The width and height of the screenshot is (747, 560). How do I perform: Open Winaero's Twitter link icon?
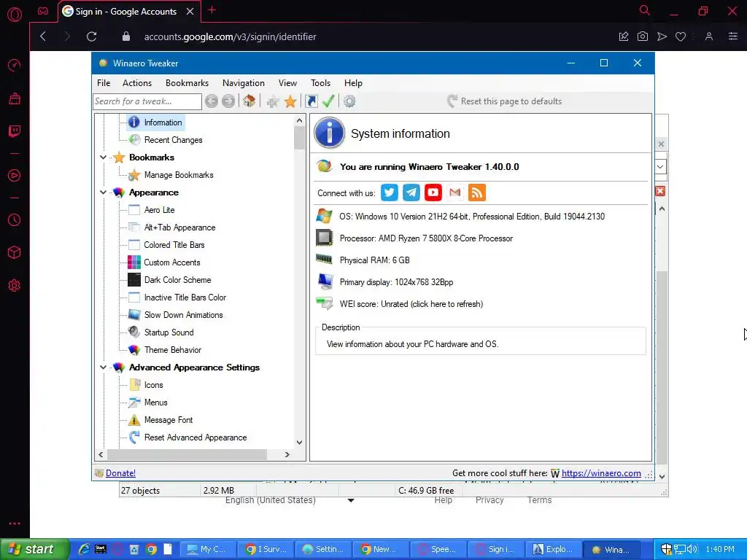pyautogui.click(x=390, y=192)
